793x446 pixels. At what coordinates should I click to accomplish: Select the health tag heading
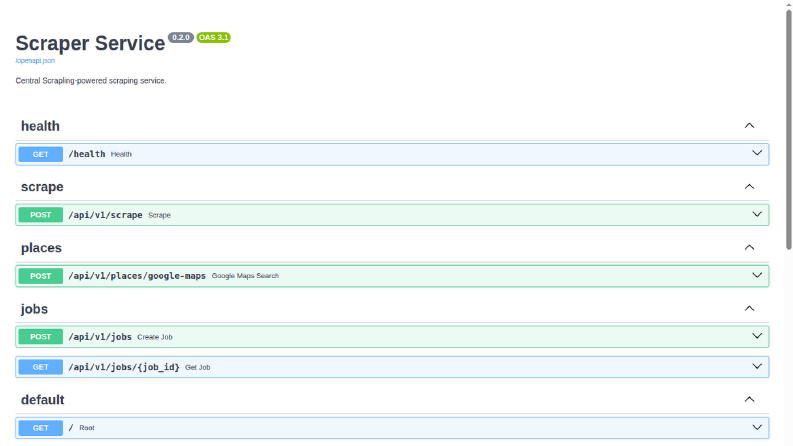coord(40,126)
